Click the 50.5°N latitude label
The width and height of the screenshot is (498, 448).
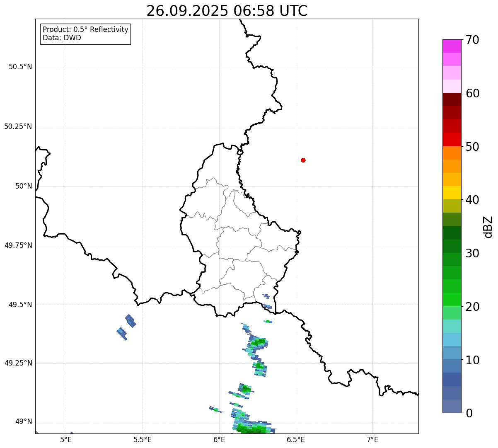(x=20, y=67)
